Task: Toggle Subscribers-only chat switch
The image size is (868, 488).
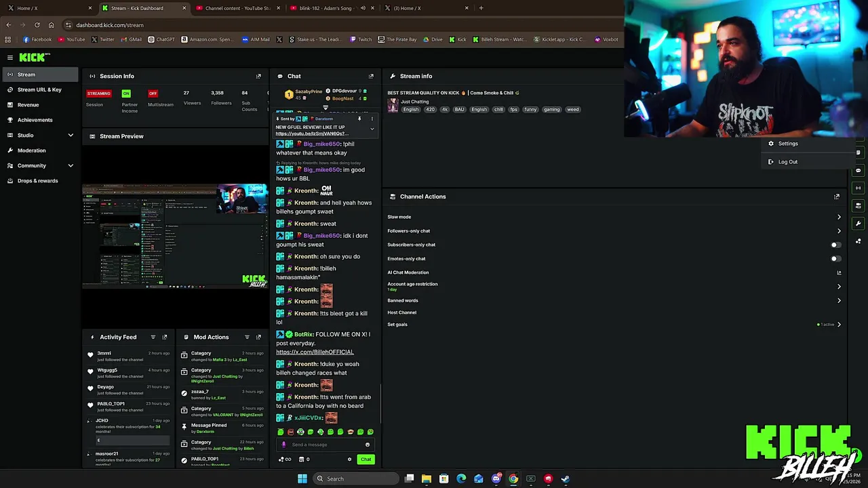Action: coord(836,245)
